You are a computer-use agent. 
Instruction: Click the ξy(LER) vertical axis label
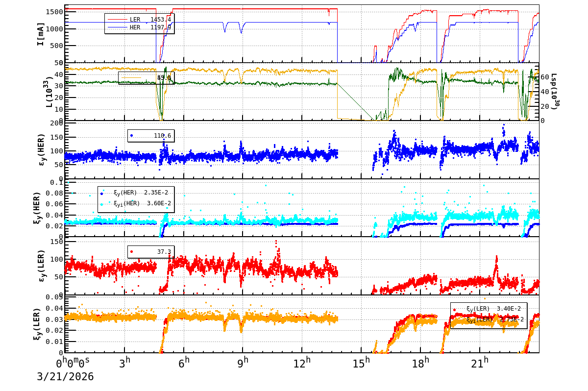37,323
